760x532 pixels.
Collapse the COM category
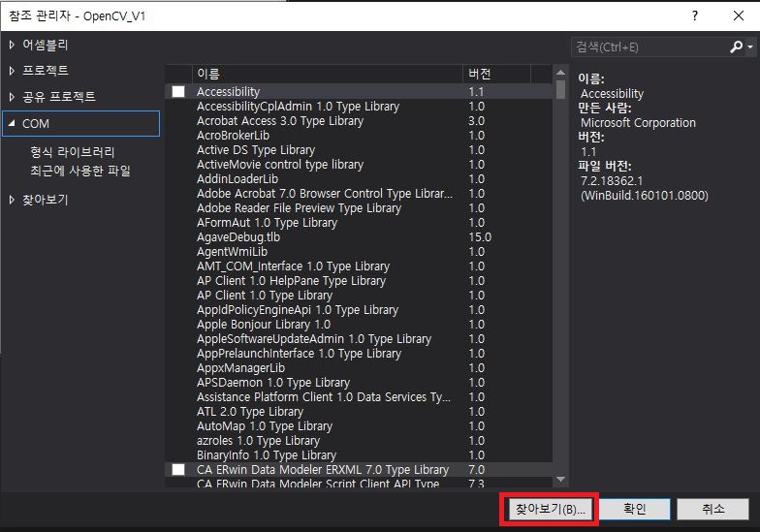tap(12, 124)
